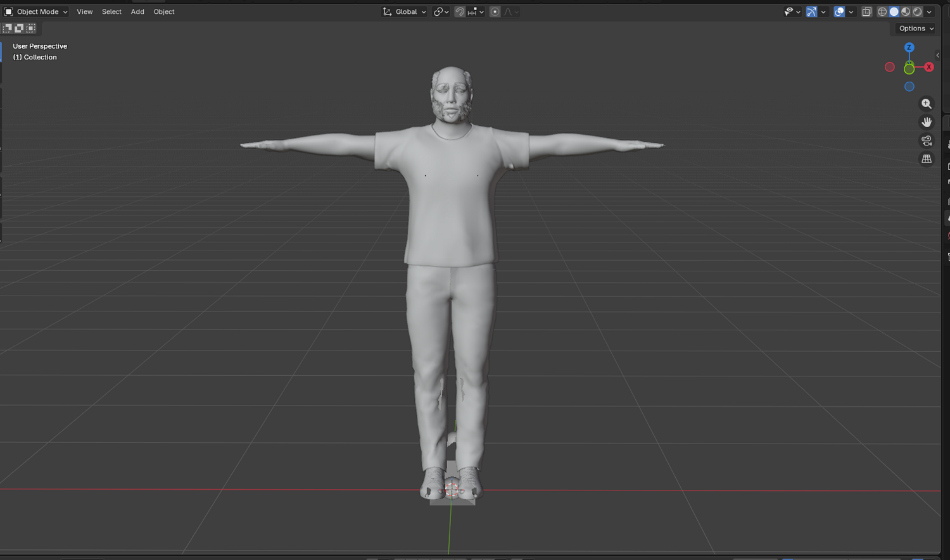
Task: Open the Object Mode dropdown
Action: (36, 11)
